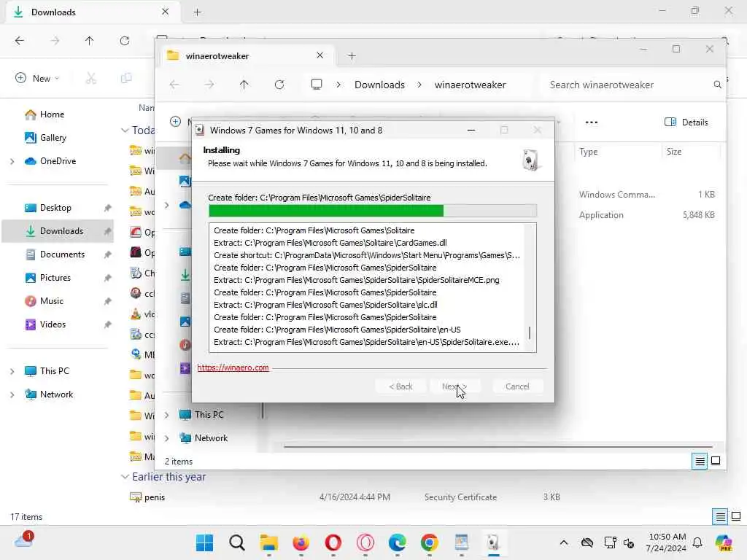
Task: Click horizontal scrollbar in winaerotweaker window
Action: [498, 447]
